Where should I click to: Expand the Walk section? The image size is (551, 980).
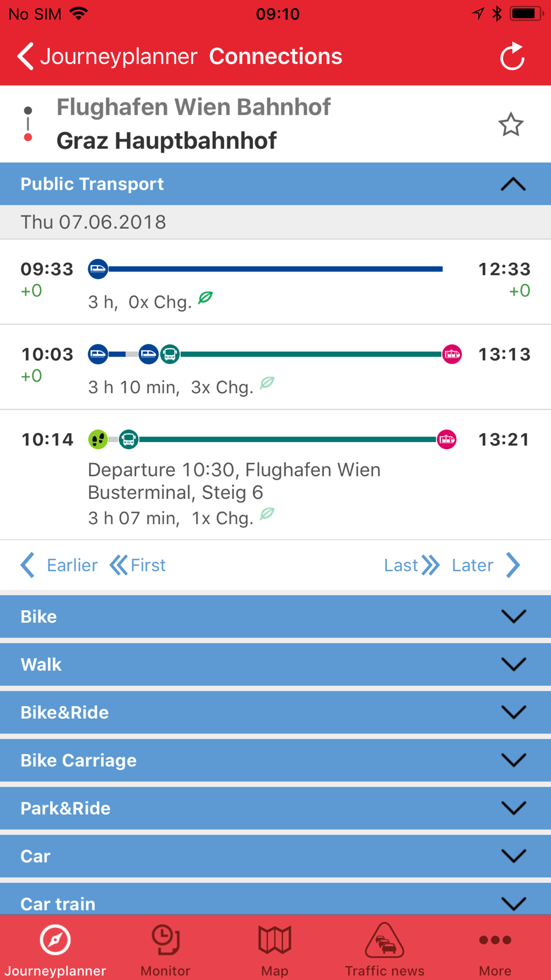(275, 664)
